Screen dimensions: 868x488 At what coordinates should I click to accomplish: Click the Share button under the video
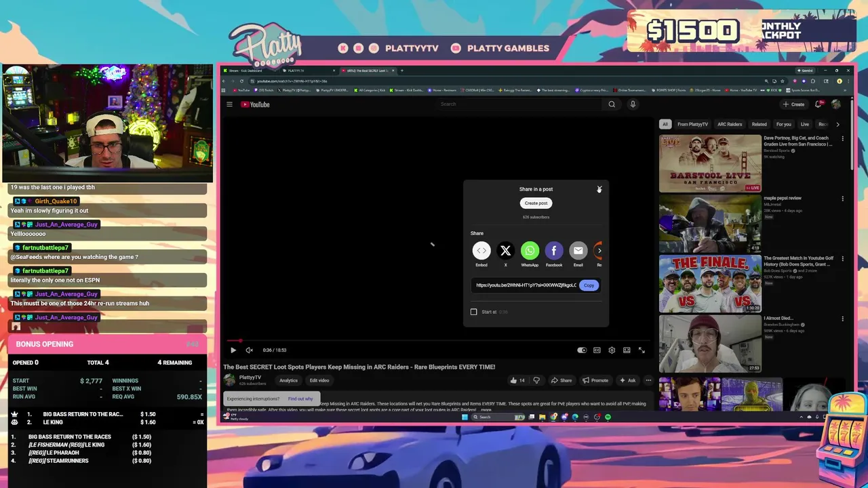[561, 380]
